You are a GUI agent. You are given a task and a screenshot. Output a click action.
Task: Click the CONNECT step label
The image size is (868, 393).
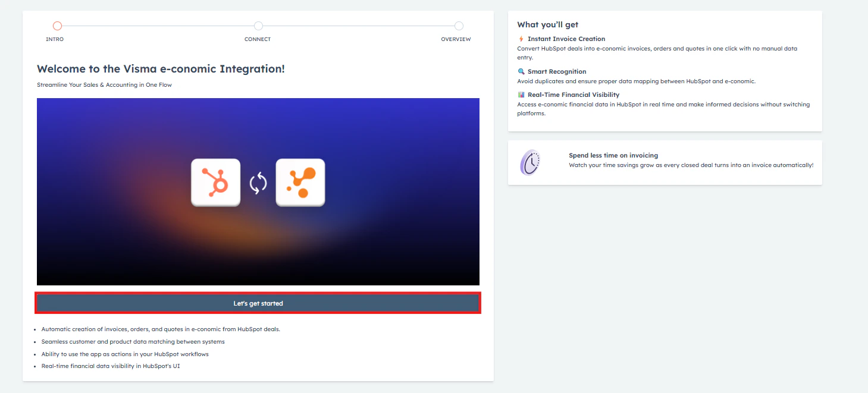click(x=258, y=39)
